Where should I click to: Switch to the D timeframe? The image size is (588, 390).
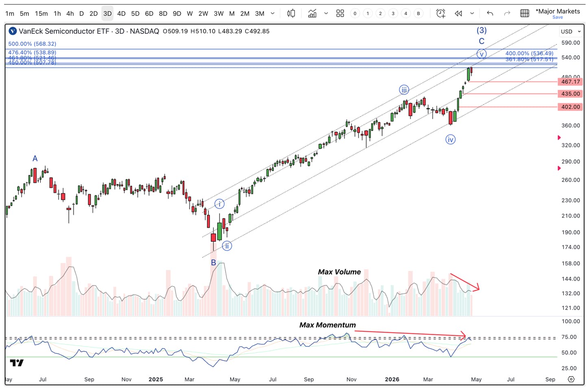click(81, 13)
